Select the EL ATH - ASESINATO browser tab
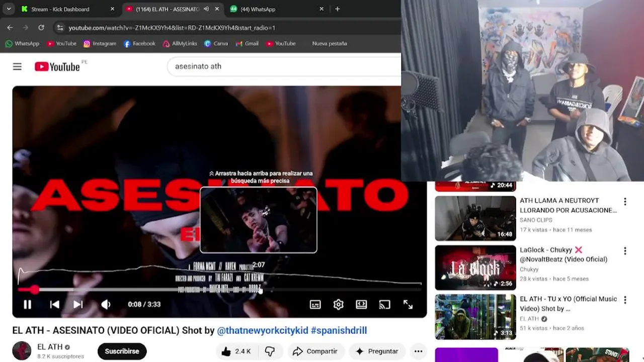Screen dimensions: 644x362 (167, 9)
